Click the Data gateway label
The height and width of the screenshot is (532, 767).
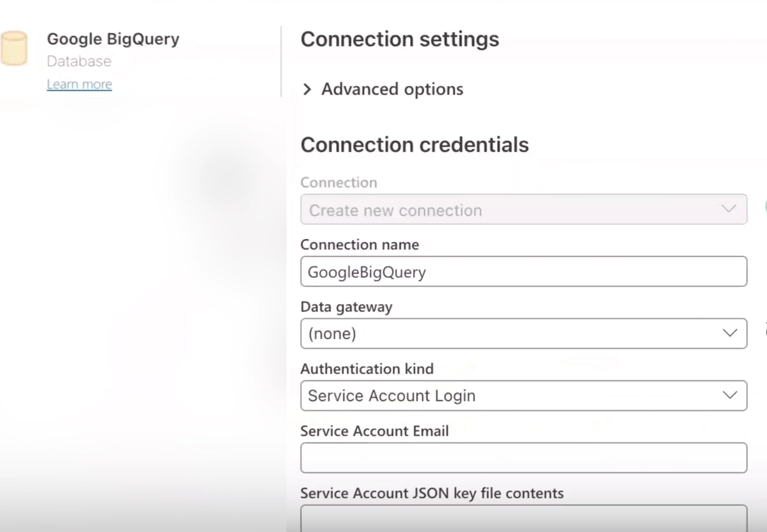[346, 307]
